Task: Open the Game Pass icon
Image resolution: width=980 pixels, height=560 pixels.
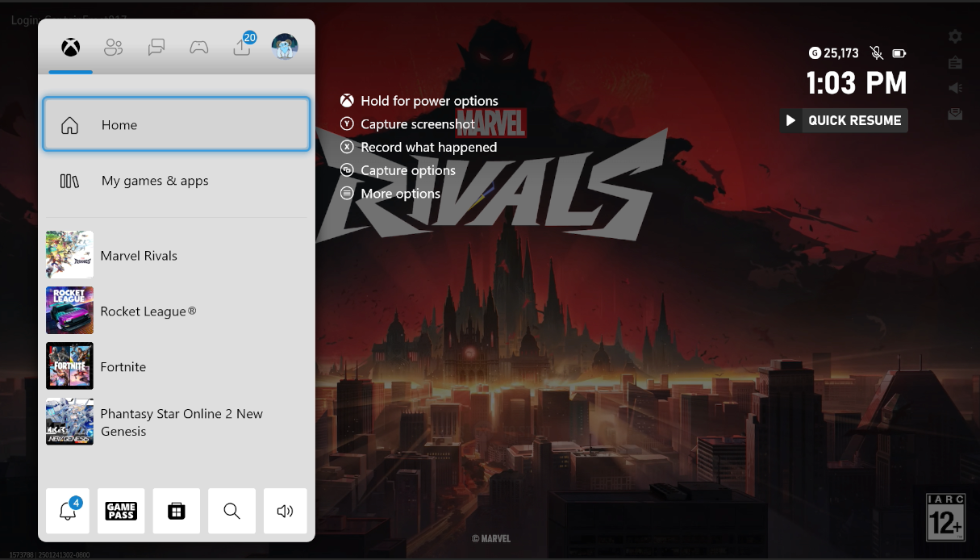Action: click(x=121, y=510)
